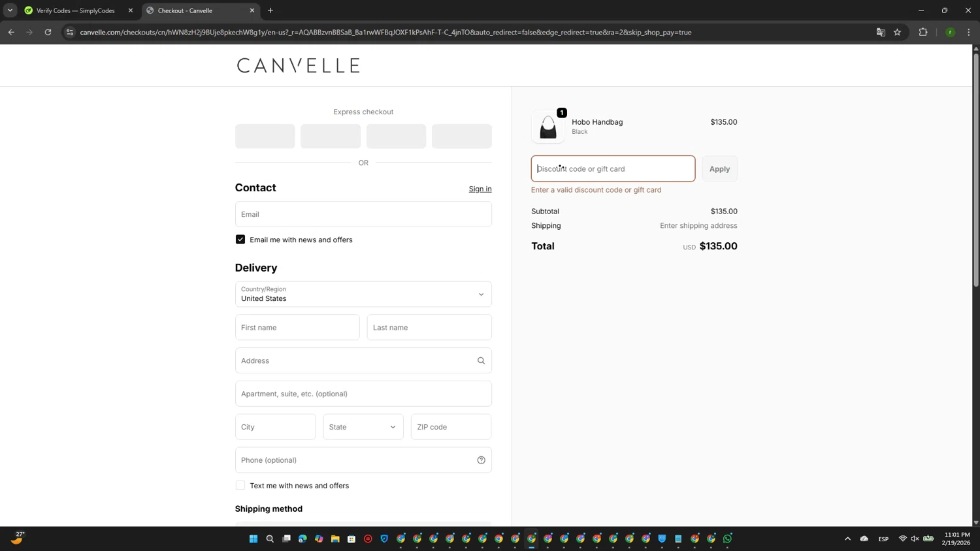Click the Discount code or gift card field

point(613,168)
